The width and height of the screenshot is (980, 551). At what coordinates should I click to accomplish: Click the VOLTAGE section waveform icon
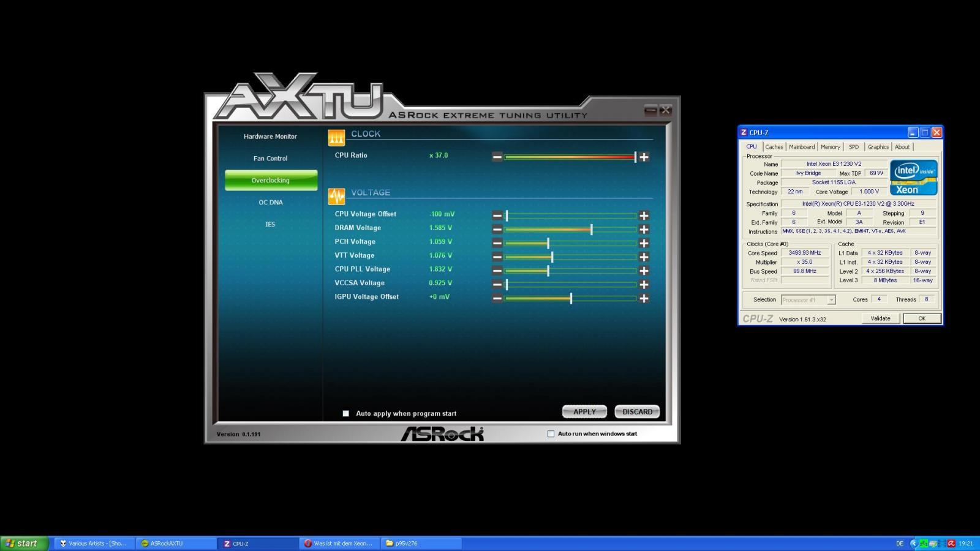click(x=336, y=196)
